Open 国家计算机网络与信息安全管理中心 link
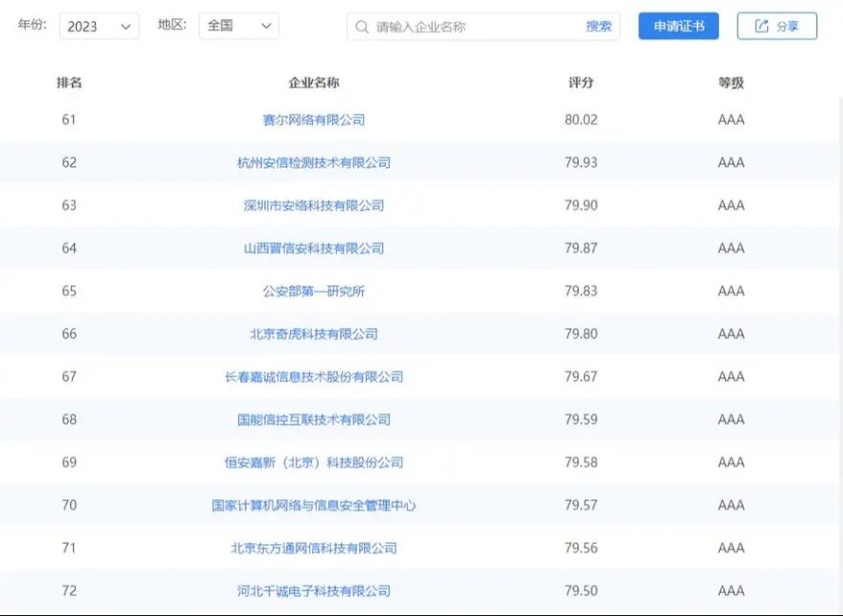The image size is (843, 616). [x=313, y=506]
